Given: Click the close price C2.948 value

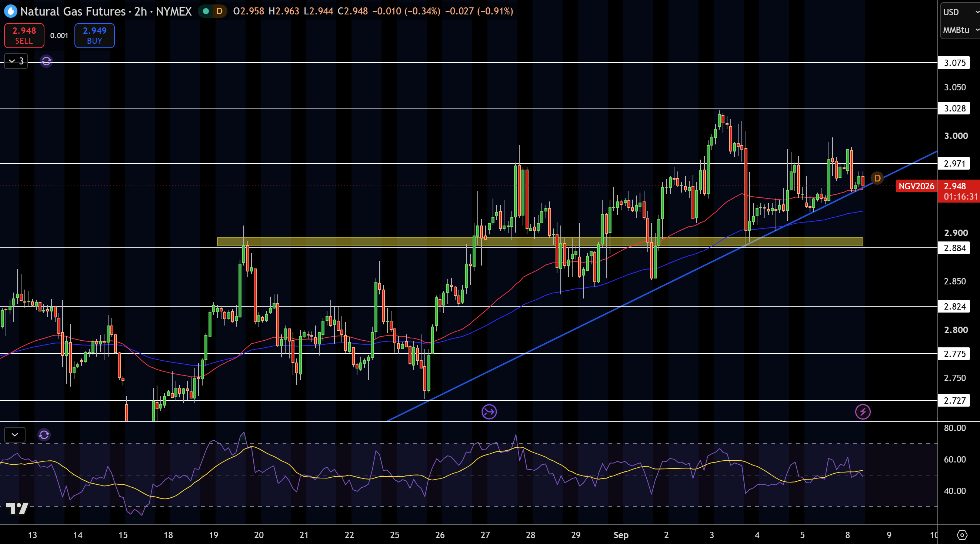Looking at the screenshot, I should click(x=353, y=11).
